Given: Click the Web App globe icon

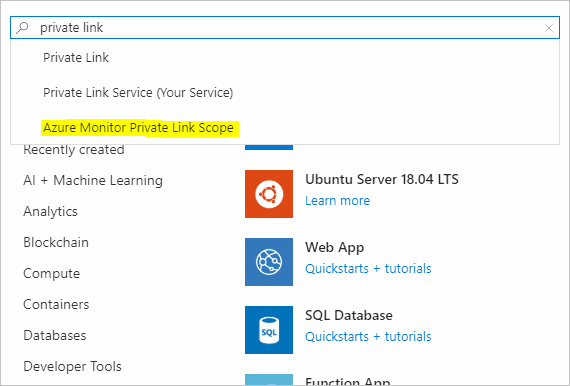Looking at the screenshot, I should [x=269, y=262].
